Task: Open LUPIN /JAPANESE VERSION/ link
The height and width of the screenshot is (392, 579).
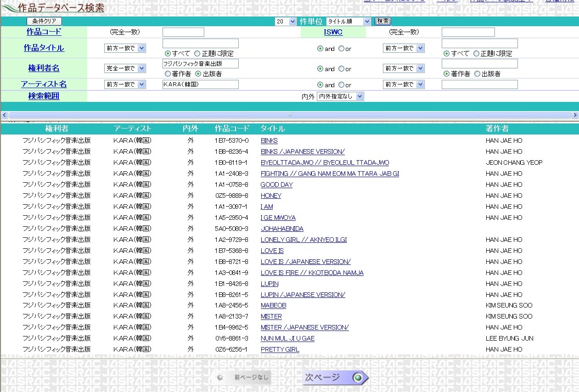Action: pos(303,295)
